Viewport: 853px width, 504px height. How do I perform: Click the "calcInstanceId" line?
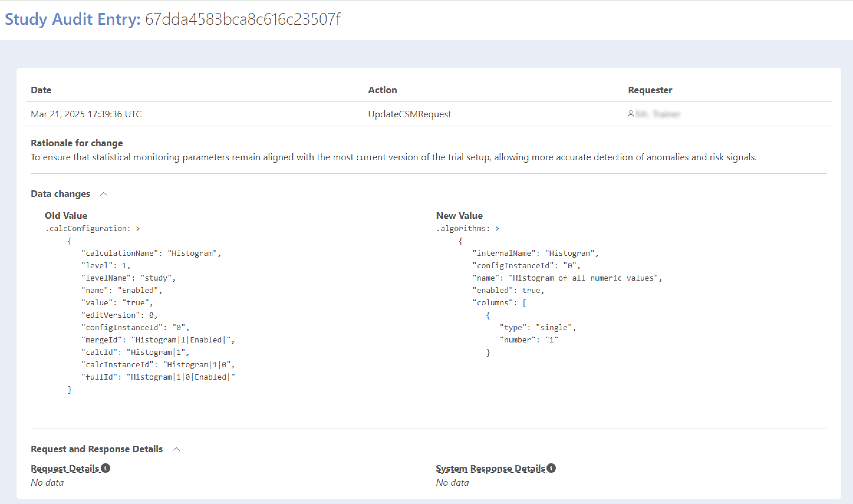pyautogui.click(x=158, y=365)
